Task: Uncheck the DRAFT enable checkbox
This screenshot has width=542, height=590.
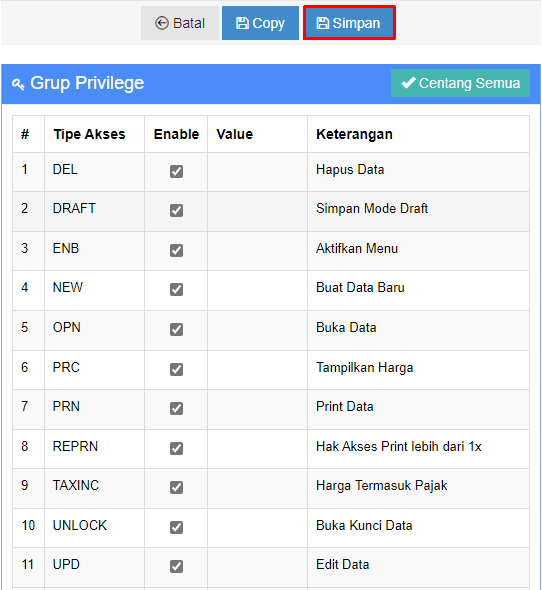Action: click(176, 210)
